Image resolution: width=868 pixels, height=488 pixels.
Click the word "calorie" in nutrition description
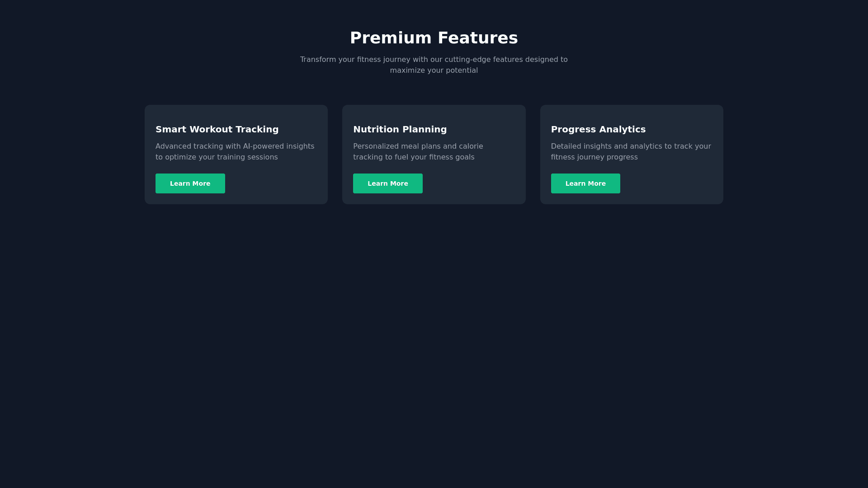click(471, 146)
